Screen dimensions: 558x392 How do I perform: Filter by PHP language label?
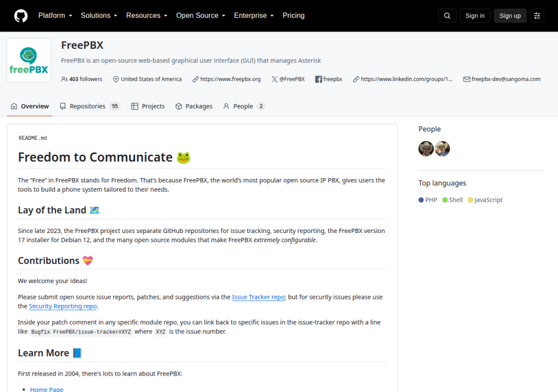coord(431,200)
